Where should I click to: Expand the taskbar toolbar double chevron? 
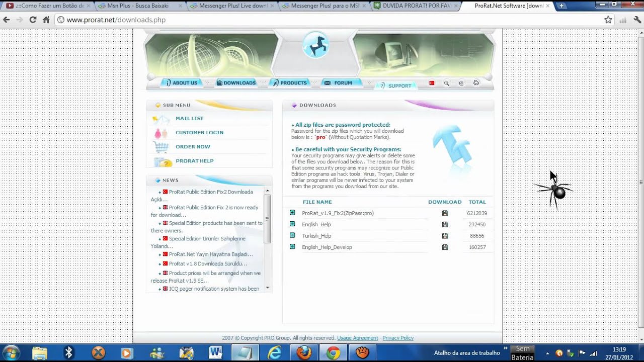[506, 348]
